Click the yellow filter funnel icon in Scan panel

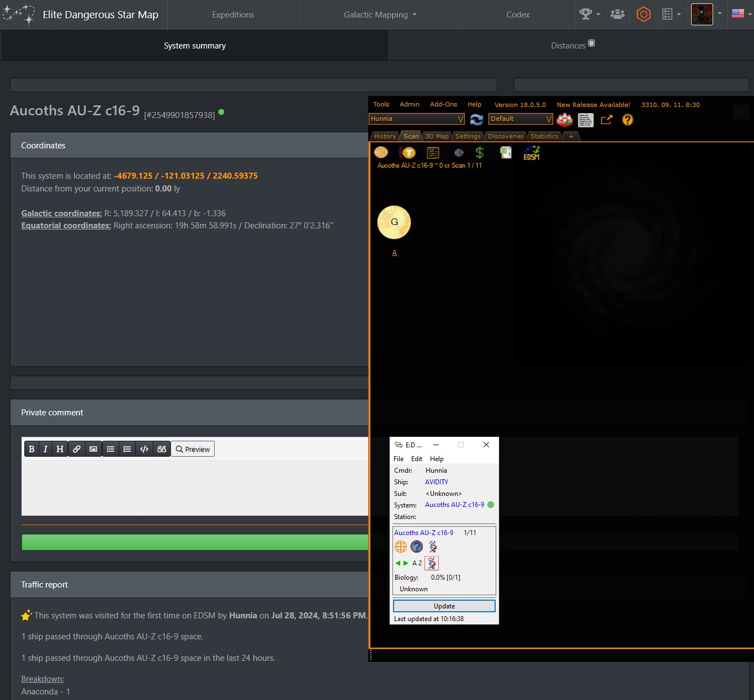(x=407, y=153)
